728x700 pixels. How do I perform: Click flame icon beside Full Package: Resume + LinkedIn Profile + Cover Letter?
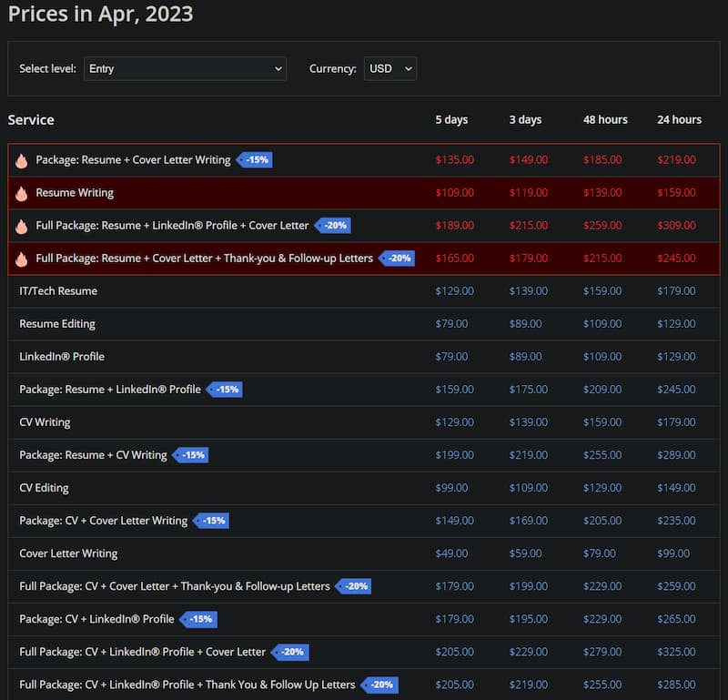click(x=21, y=226)
